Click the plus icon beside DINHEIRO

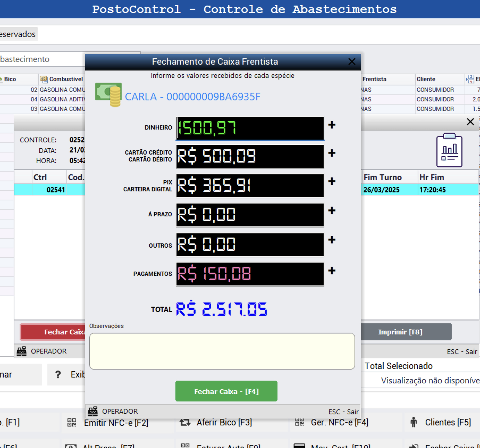(x=331, y=125)
